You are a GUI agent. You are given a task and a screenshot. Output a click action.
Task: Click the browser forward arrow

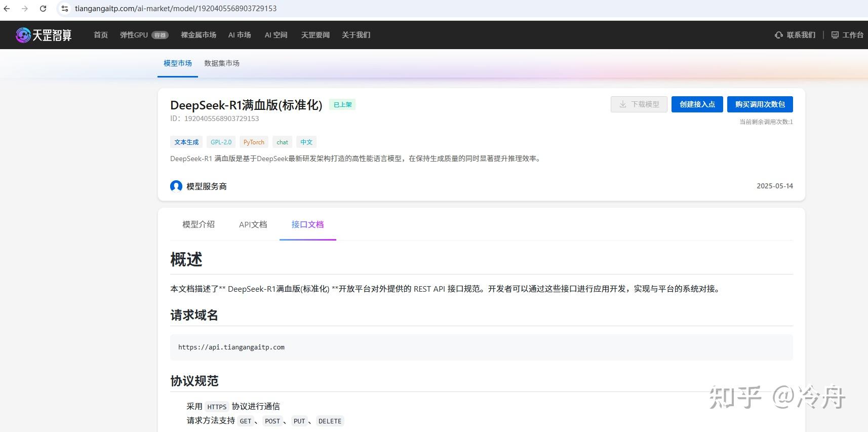25,9
